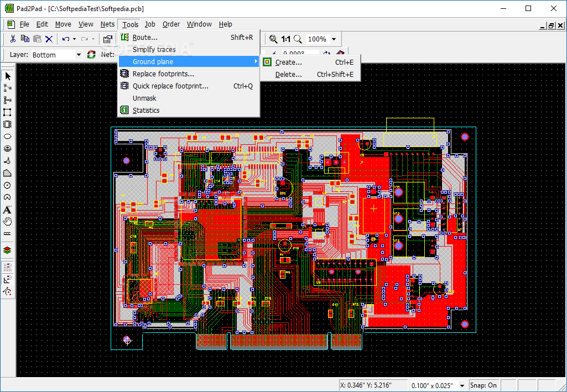Select the hatched polygon fill tool
Screen dimensions: 567x392
click(7, 173)
